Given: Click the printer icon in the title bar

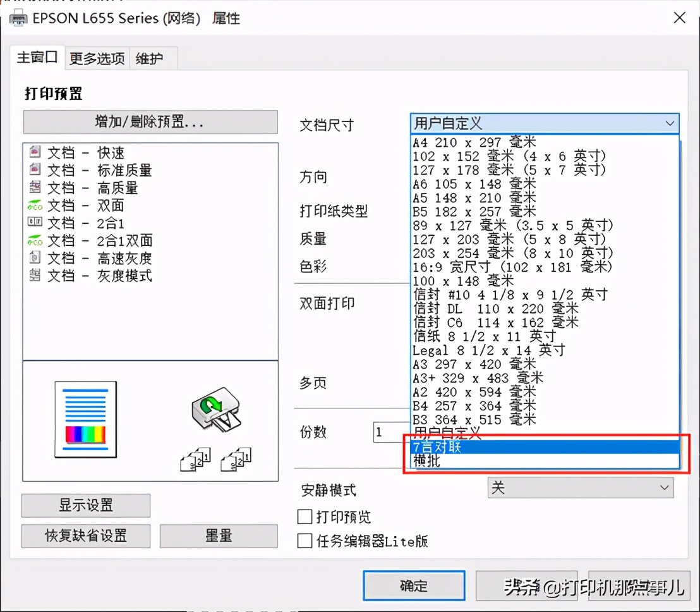Looking at the screenshot, I should [x=18, y=18].
